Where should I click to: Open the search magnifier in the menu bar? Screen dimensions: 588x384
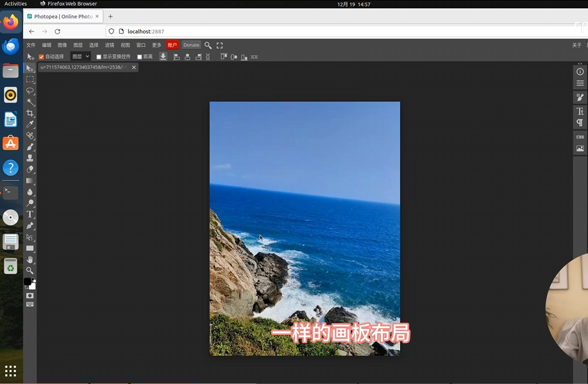point(208,46)
